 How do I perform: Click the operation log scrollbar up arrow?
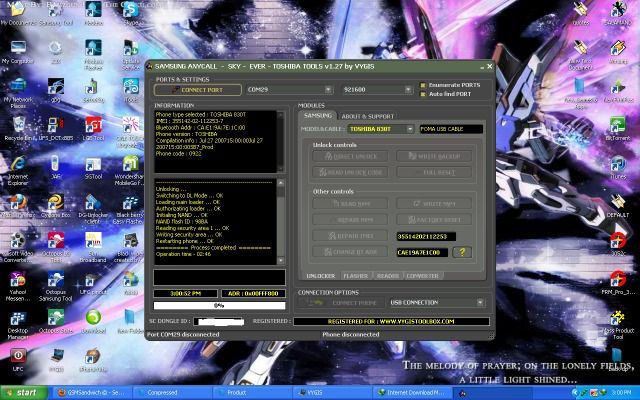point(281,183)
